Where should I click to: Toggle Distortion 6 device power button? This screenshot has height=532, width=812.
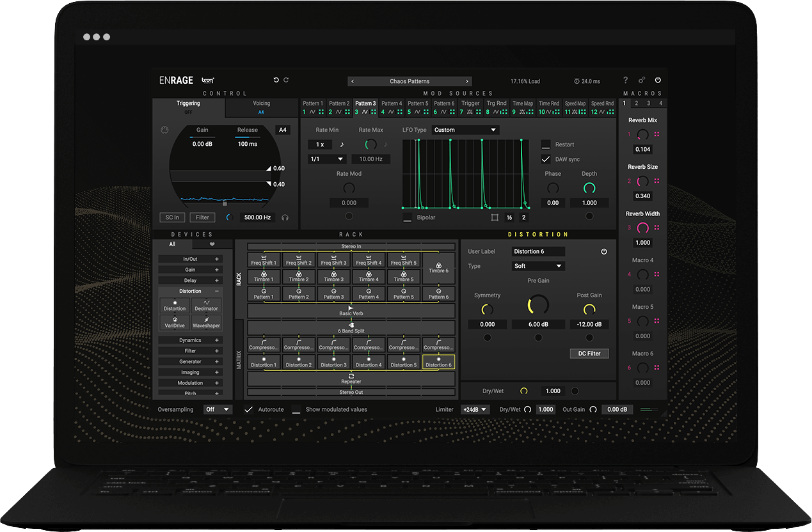(x=603, y=251)
